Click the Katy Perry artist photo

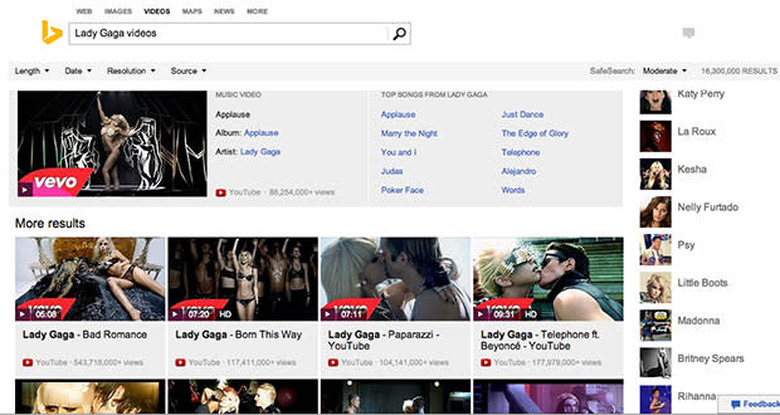[654, 98]
